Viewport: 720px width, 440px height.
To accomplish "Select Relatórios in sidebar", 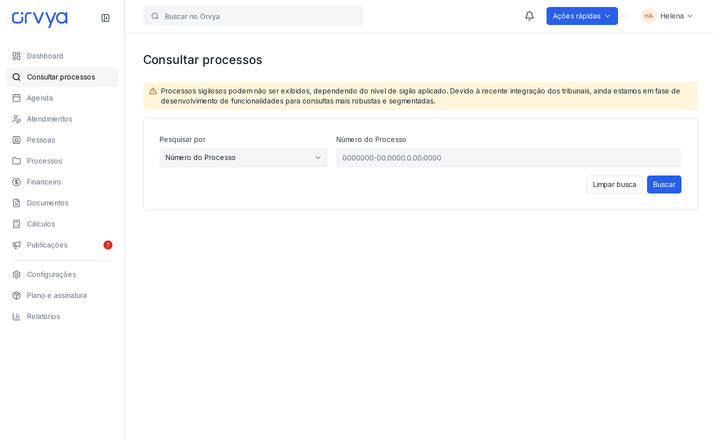I will click(x=62, y=316).
